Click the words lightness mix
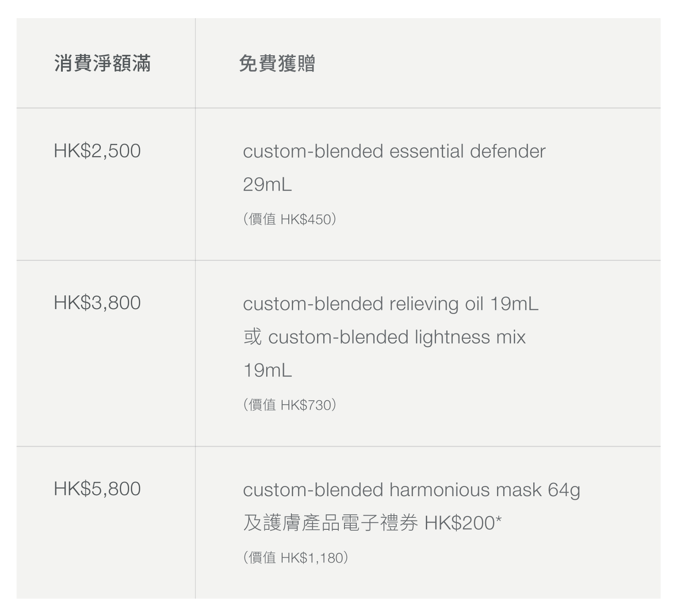677x616 pixels. click(470, 337)
